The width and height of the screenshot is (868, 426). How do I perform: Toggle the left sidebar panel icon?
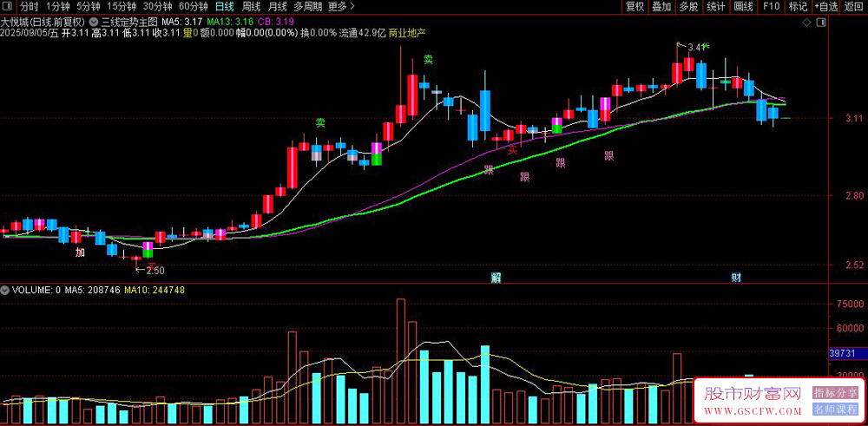click(x=8, y=7)
